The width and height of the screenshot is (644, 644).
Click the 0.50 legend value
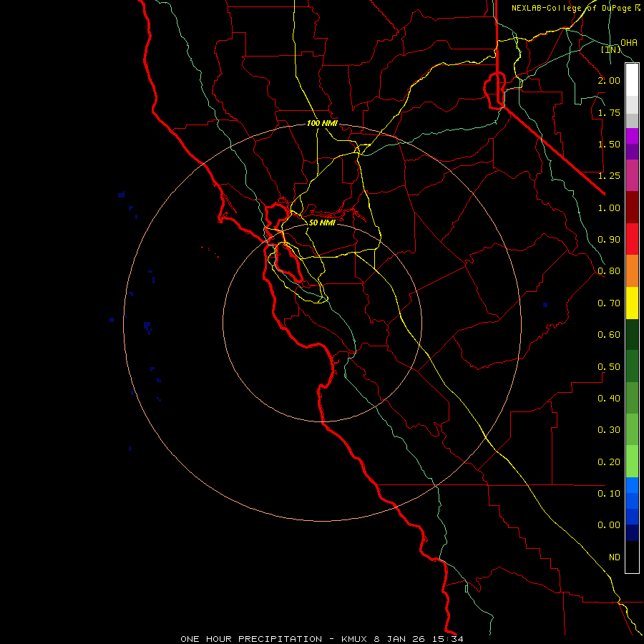coord(609,366)
